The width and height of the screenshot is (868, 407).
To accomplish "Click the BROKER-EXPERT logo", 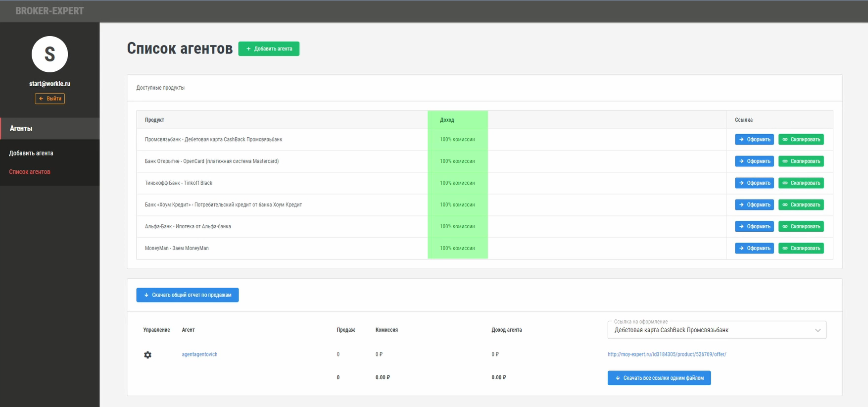I will (49, 11).
